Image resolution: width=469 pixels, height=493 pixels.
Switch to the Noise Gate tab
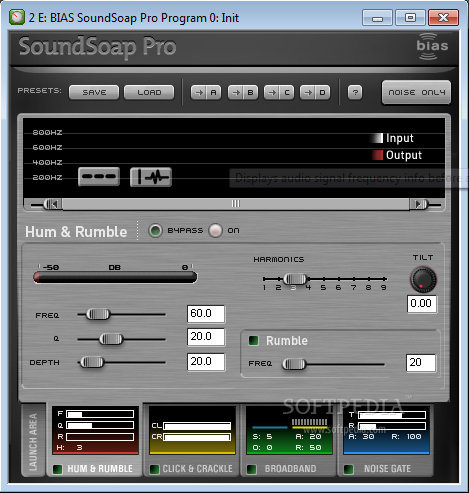coord(387,469)
